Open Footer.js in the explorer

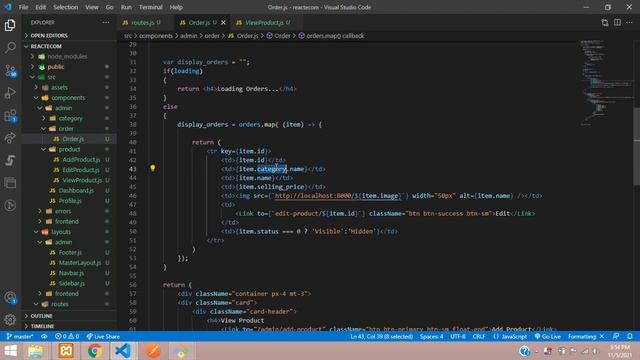point(70,253)
